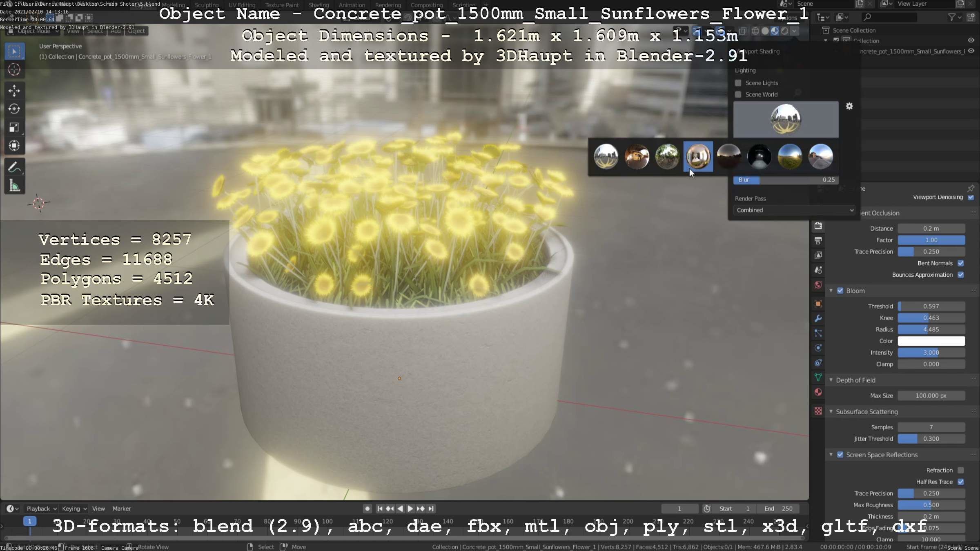Select the highlighted HDRI thumbnail

(x=698, y=156)
